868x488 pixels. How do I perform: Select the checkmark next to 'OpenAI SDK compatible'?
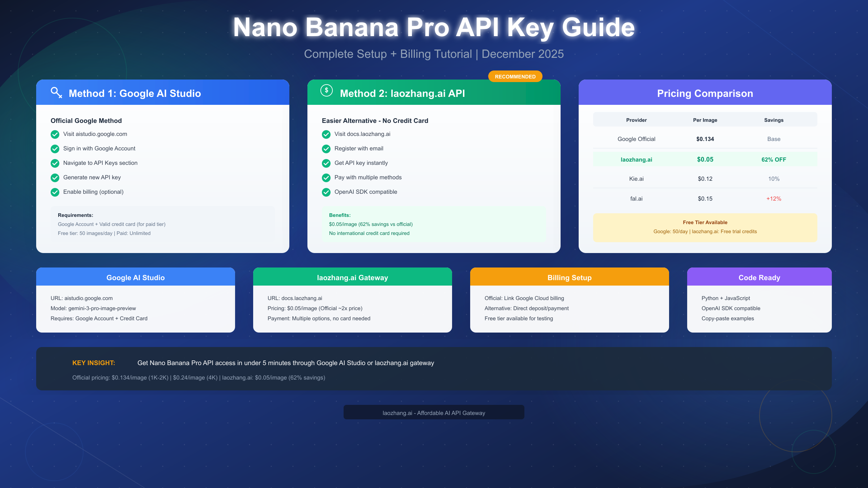pos(326,192)
